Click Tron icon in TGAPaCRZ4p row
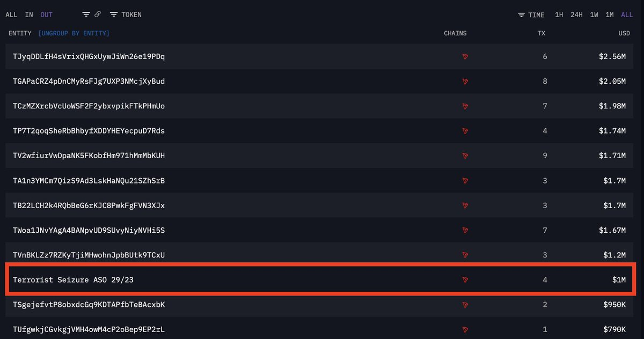Image resolution: width=644 pixels, height=339 pixels. pyautogui.click(x=465, y=82)
